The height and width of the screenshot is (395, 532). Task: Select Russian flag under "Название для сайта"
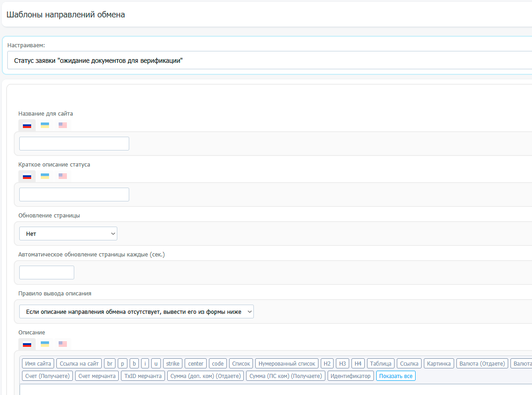click(x=27, y=125)
